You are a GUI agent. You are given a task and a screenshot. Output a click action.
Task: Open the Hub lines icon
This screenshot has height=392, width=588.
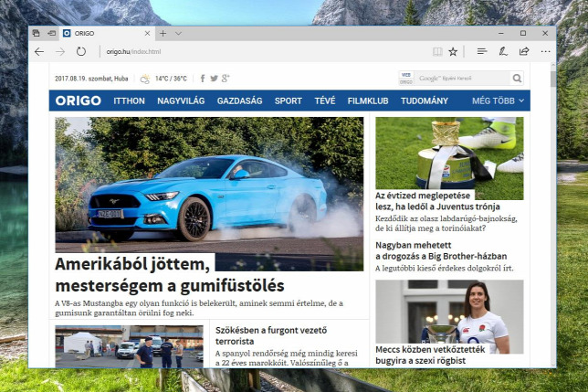[x=482, y=51]
